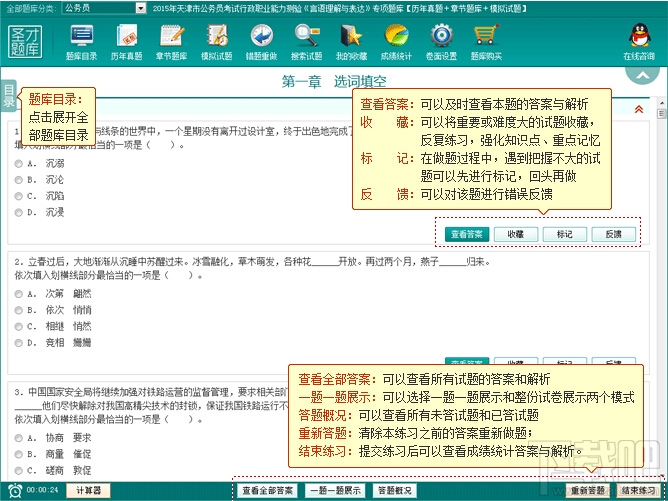Open 我的收藏 star icon
The width and height of the screenshot is (668, 501).
tap(351, 42)
